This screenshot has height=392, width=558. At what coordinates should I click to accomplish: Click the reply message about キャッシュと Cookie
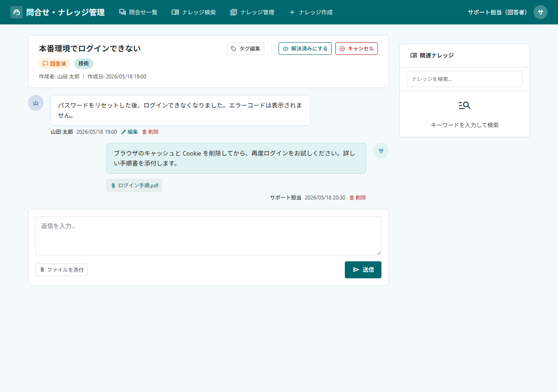coord(236,158)
